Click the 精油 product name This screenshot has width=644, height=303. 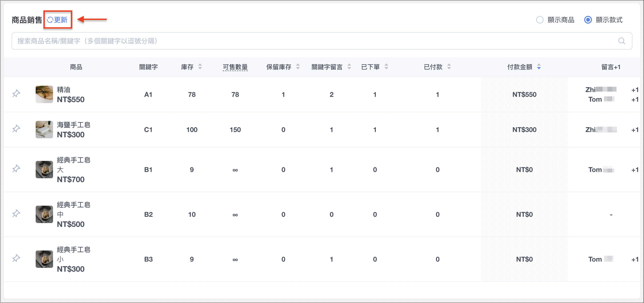(63, 90)
